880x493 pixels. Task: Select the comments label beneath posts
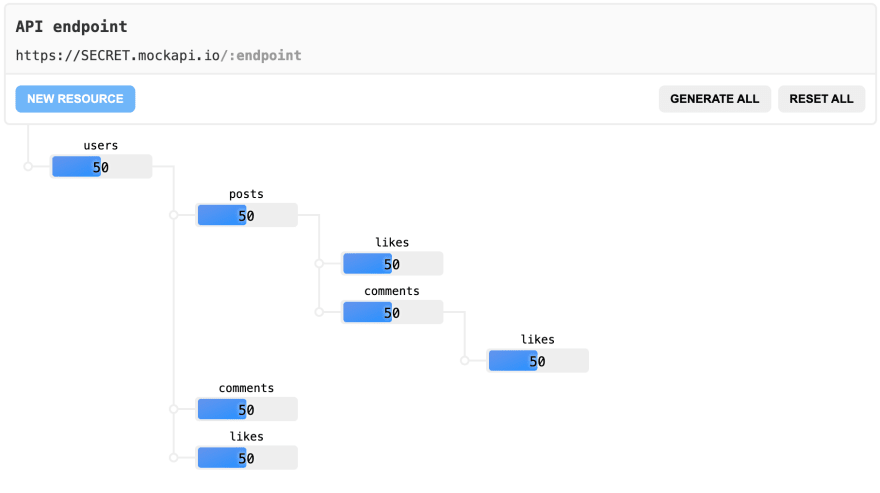[x=392, y=291]
